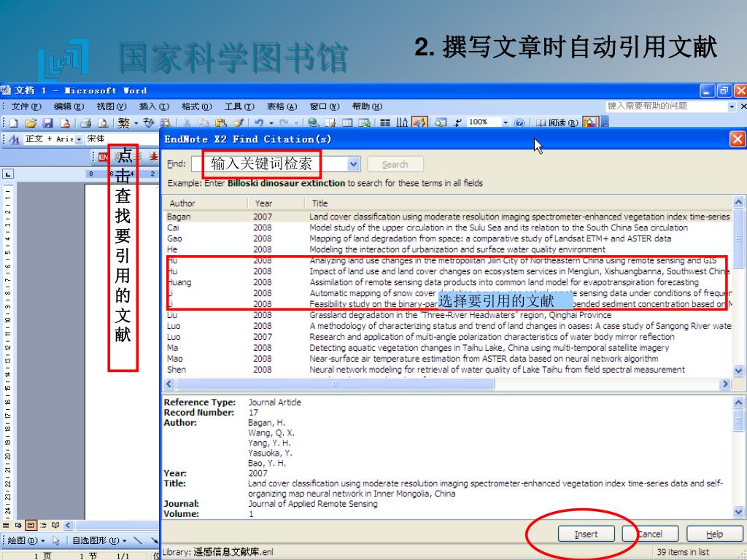This screenshot has height=560, width=747.
Task: Click the 阅读 reading layout button
Action: coord(557,122)
